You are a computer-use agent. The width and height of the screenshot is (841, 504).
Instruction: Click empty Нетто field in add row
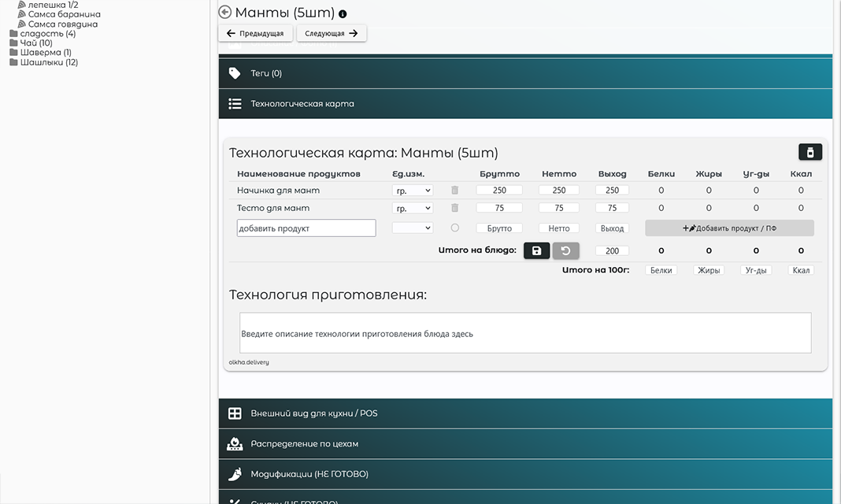559,228
